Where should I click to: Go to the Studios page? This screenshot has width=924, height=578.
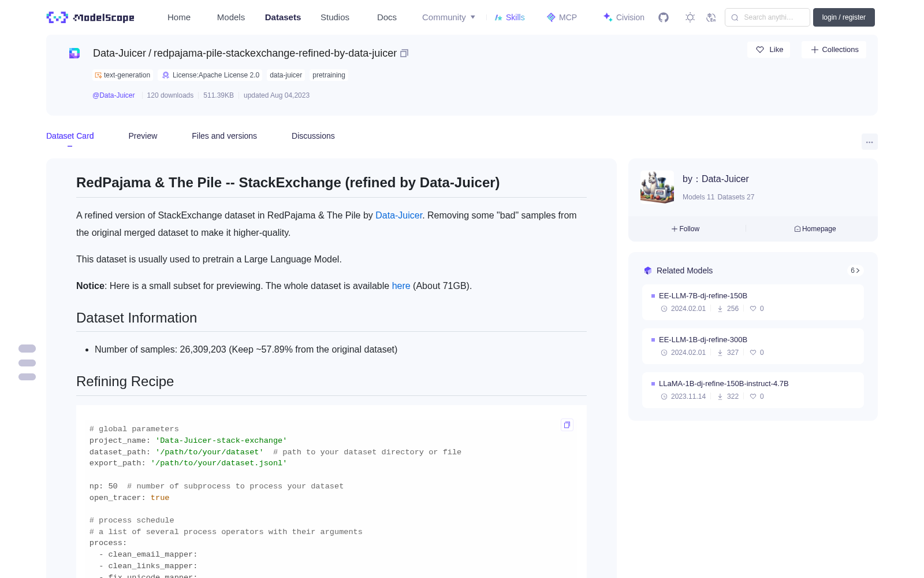(x=335, y=17)
